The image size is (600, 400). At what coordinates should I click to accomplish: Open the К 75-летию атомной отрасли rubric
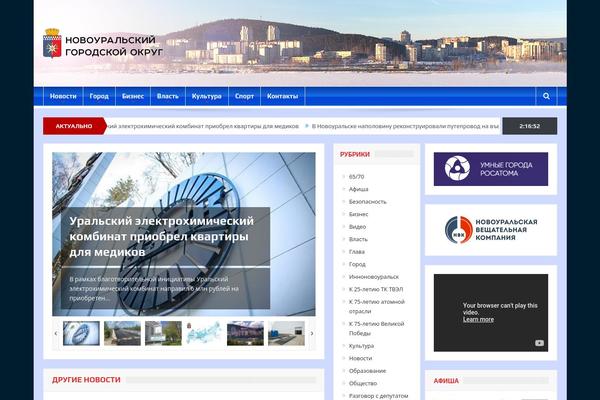[x=377, y=307]
